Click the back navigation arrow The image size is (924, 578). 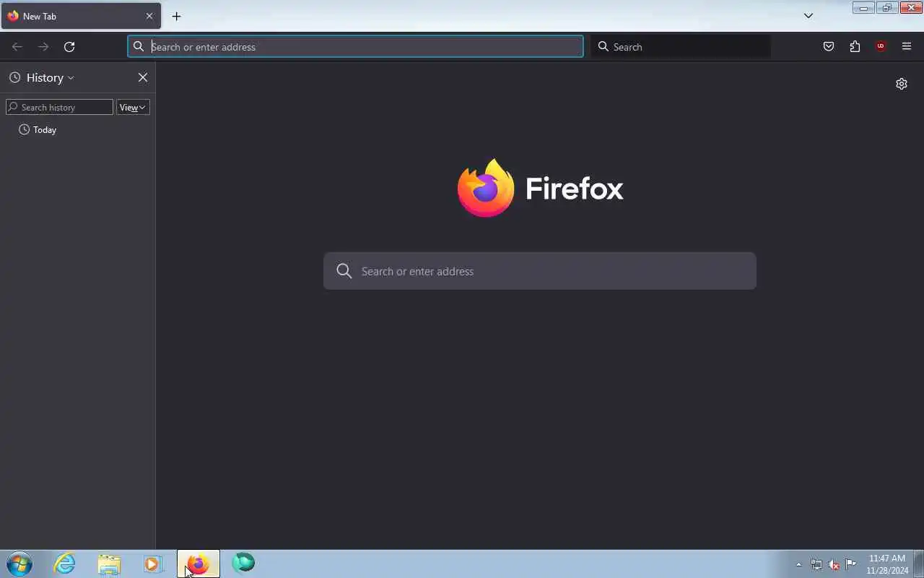click(17, 47)
